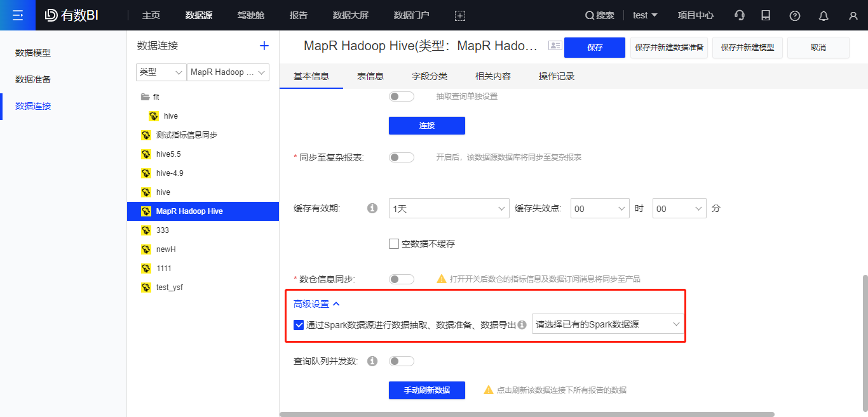Open the notifications bell icon
The width and height of the screenshot is (868, 417).
[x=824, y=15]
